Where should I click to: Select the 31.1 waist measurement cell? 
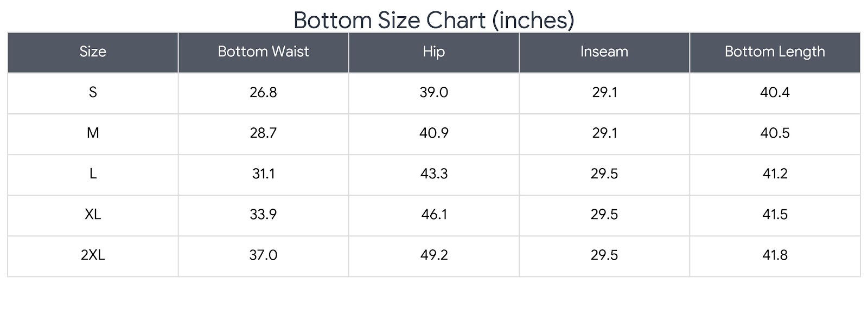pyautogui.click(x=263, y=173)
